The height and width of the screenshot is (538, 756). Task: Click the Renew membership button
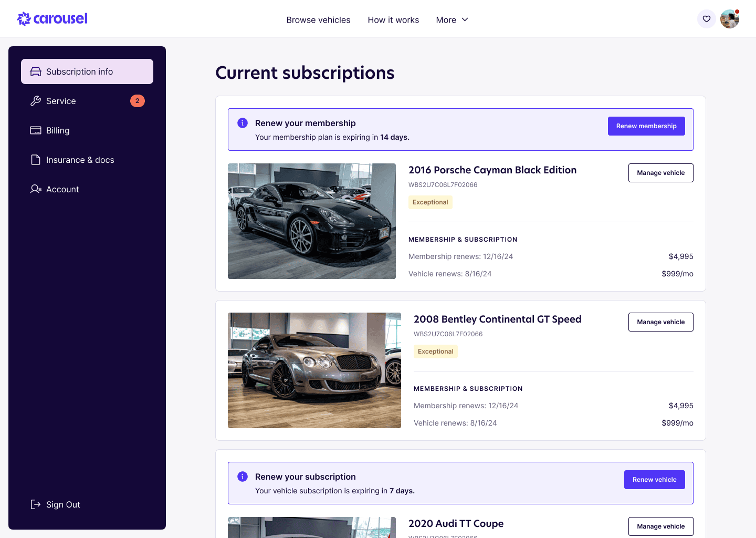pyautogui.click(x=646, y=126)
